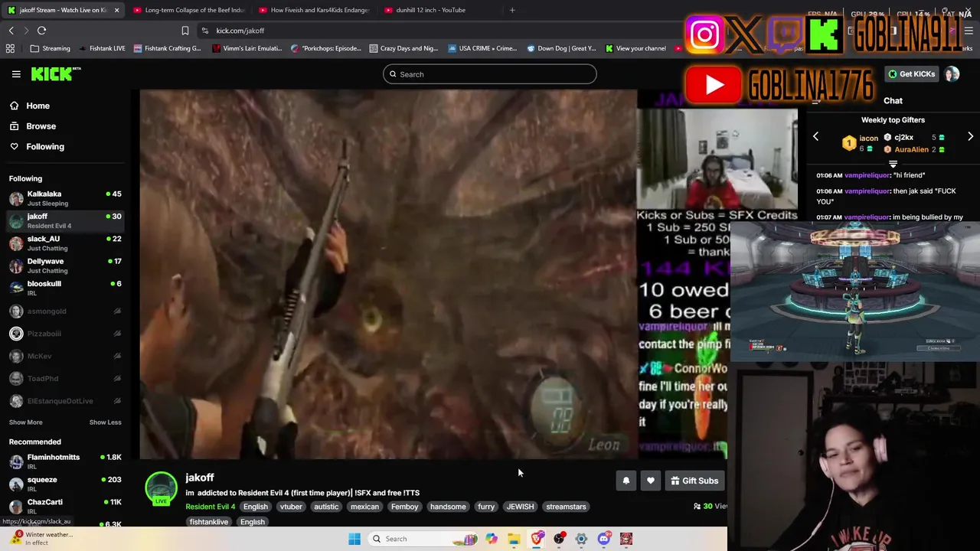This screenshot has width=980, height=551.
Task: Open Vimm's Lair bookmark
Action: click(247, 48)
